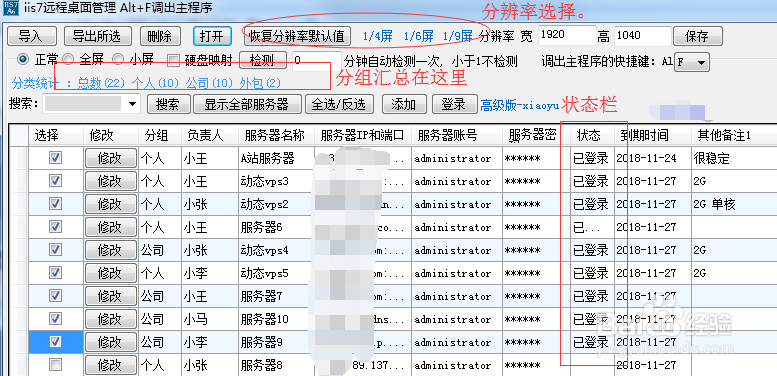
Task: Click the 2018-11-24 expiry date cell
Action: pyautogui.click(x=653, y=158)
